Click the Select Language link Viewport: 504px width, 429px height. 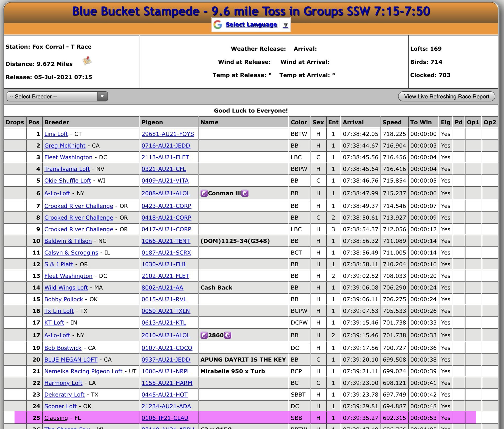(251, 25)
